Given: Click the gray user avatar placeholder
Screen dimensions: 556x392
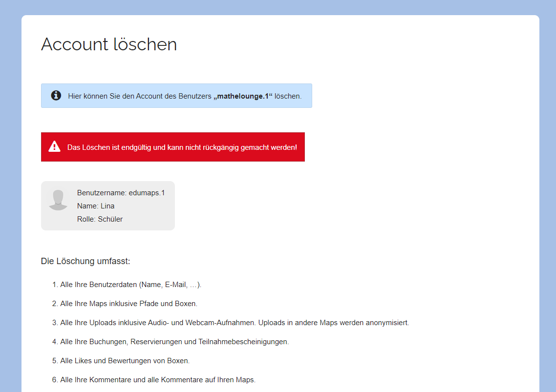Looking at the screenshot, I should (58, 200).
